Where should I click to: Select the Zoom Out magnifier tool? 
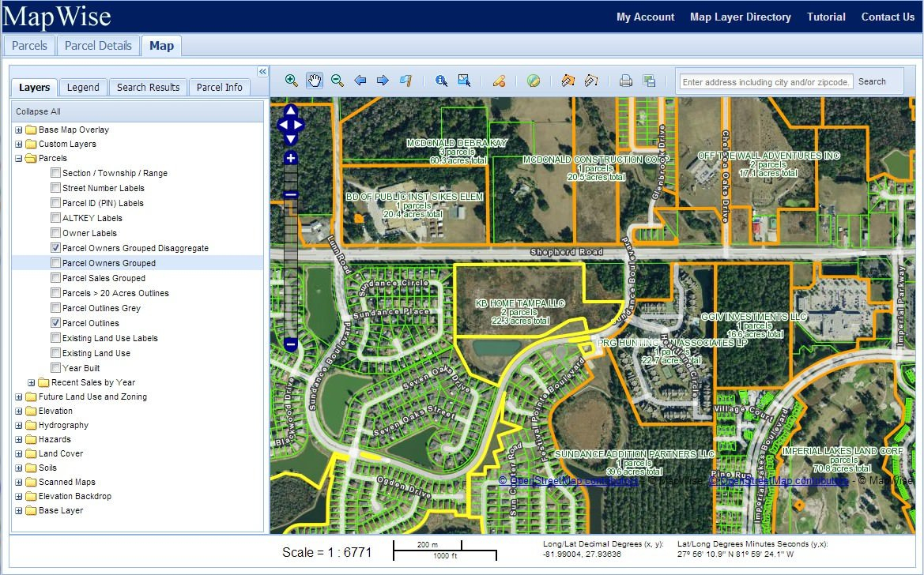338,81
